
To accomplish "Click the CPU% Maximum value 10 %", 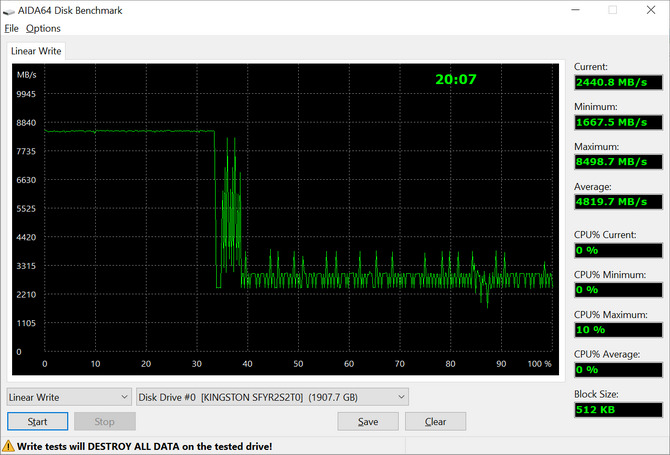I will 618,330.
